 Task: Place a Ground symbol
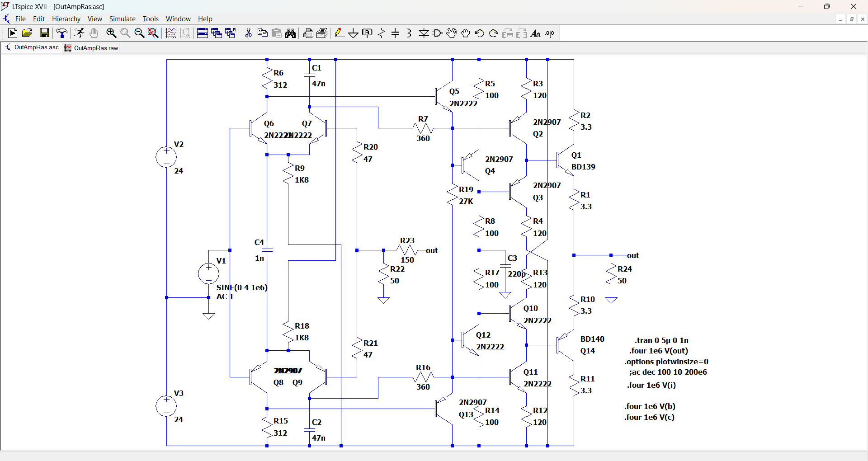tap(354, 33)
